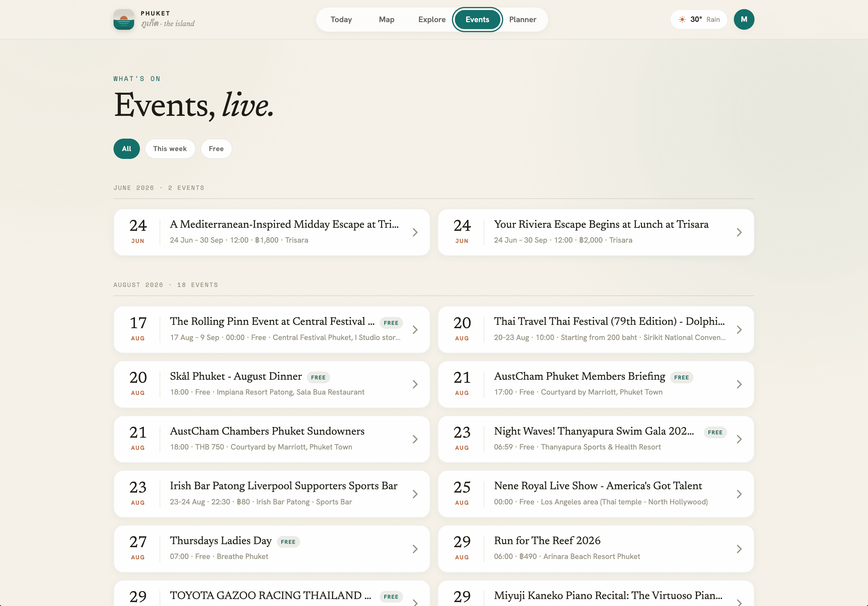Open the 30° Rain weather widget
This screenshot has width=868, height=606.
click(x=699, y=19)
